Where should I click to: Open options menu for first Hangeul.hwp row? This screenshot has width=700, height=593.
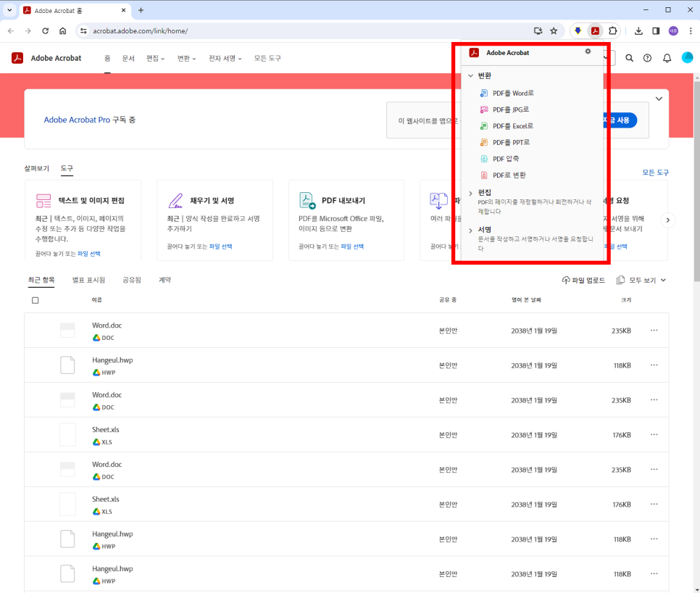pos(654,365)
